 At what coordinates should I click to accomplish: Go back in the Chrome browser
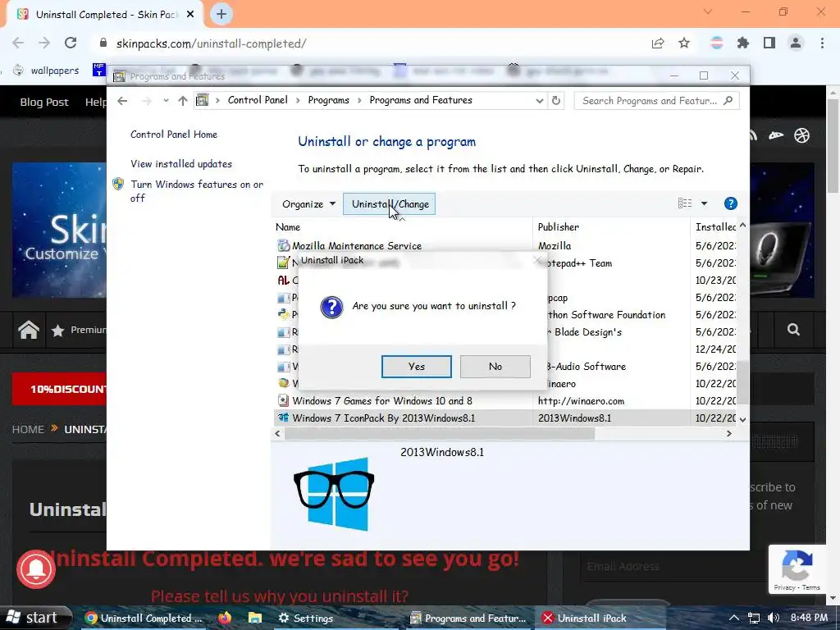[18, 43]
